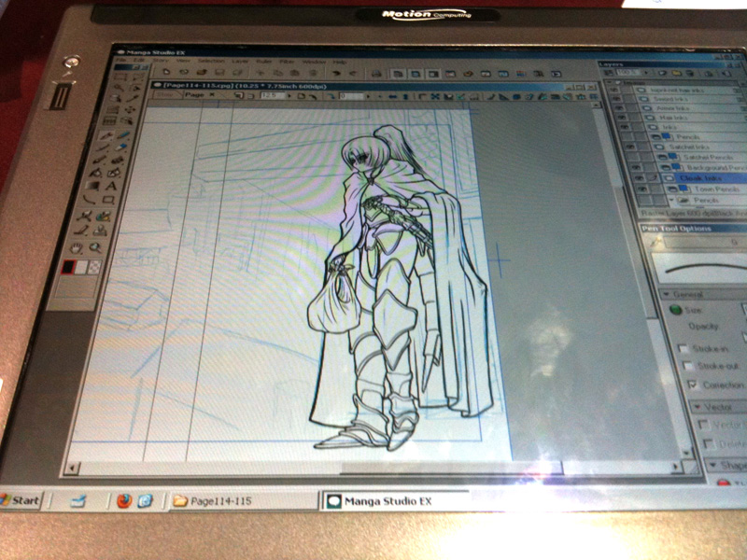Image resolution: width=747 pixels, height=560 pixels.
Task: Click the canvas horizontal scrollbar left arrow
Action: tap(72, 469)
